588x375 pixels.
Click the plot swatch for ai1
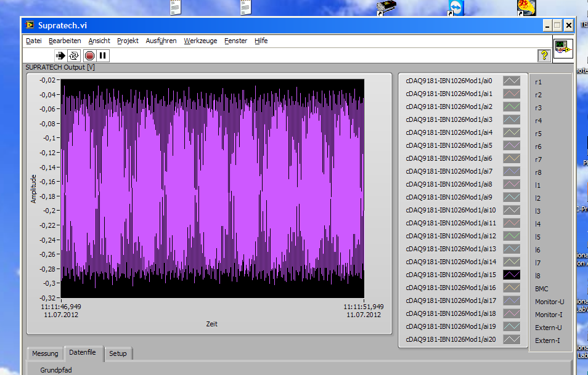pos(512,94)
